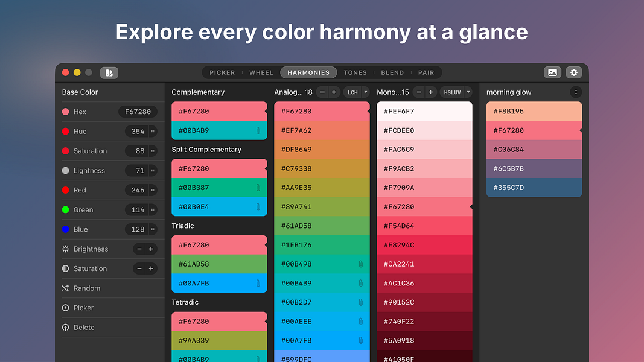The image size is (644, 362).
Task: Click the half-circle Saturation adjust icon
Action: [x=65, y=268]
